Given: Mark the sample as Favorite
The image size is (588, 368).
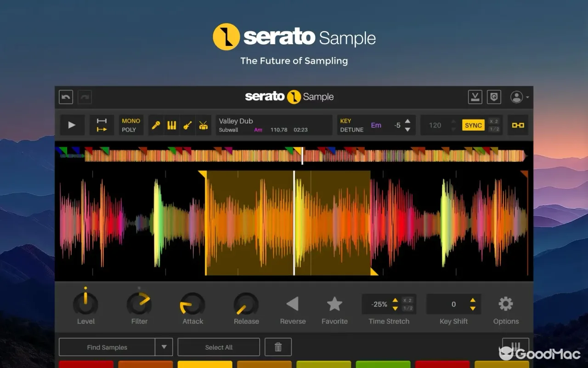Looking at the screenshot, I should [x=334, y=304].
